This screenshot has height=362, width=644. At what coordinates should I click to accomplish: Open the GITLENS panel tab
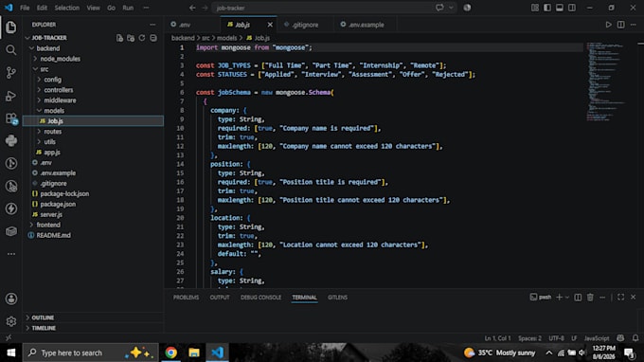(337, 297)
